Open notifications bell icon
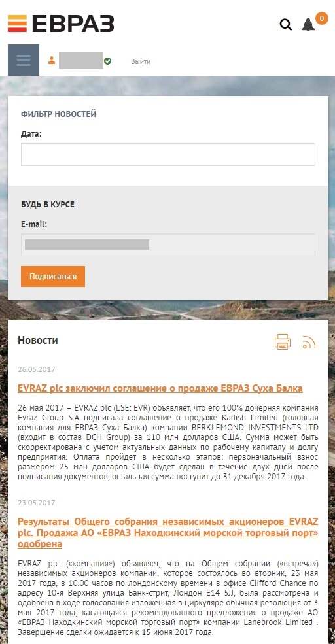This screenshot has width=335, height=644. [x=308, y=25]
